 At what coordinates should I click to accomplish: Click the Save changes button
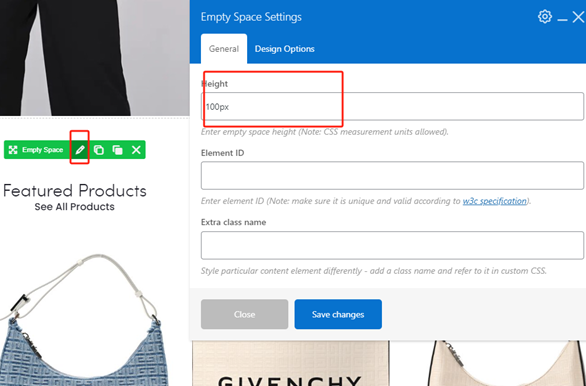(338, 314)
